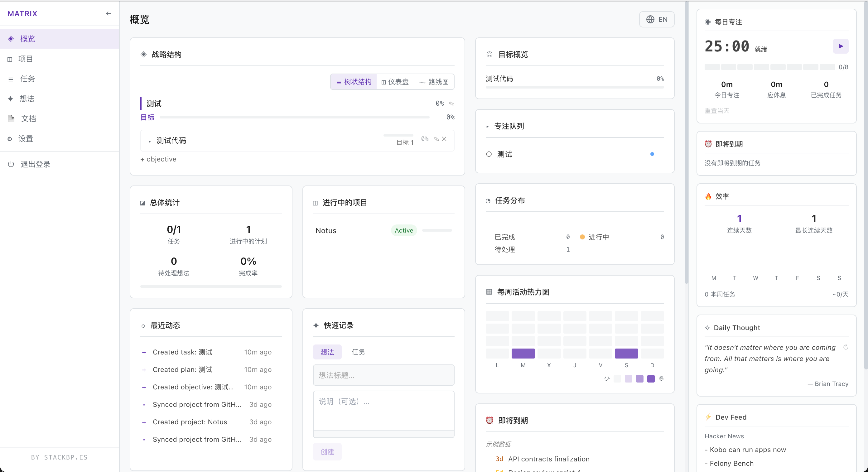868x472 pixels.
Task: Switch to the 路线图 roadmap view
Action: point(434,82)
